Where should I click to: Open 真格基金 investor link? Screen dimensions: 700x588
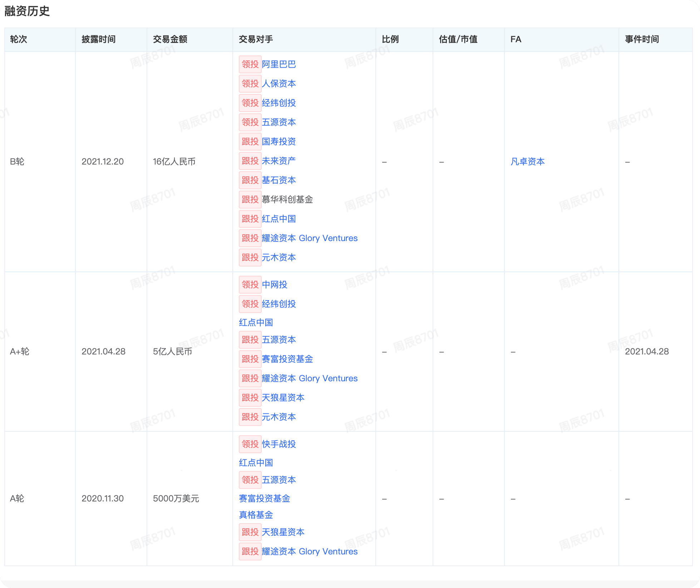point(256,515)
